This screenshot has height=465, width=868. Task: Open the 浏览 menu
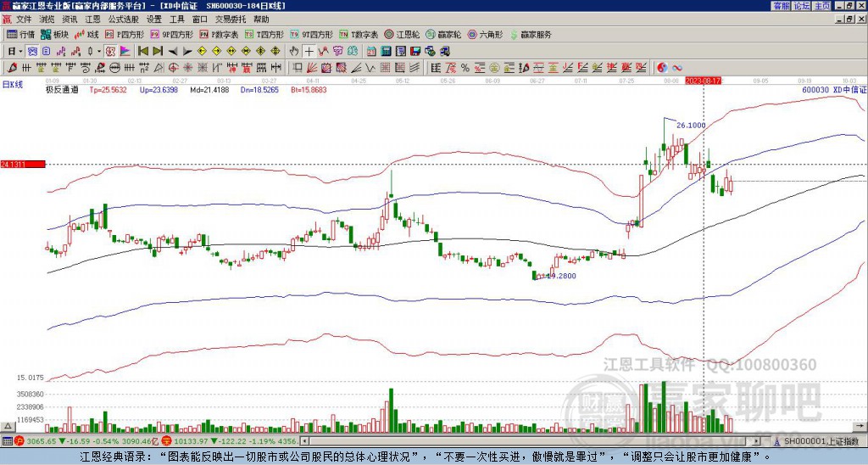click(47, 20)
